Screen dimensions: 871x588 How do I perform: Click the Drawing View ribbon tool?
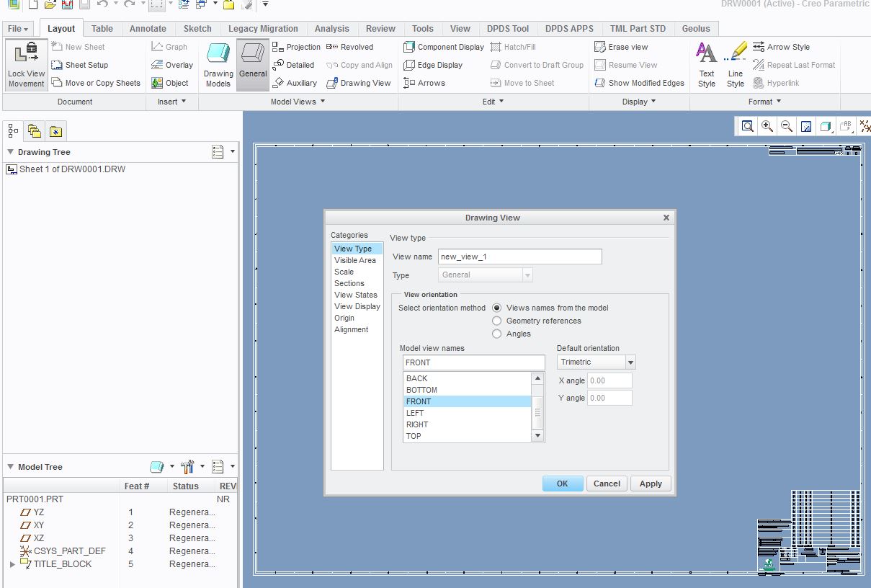359,83
